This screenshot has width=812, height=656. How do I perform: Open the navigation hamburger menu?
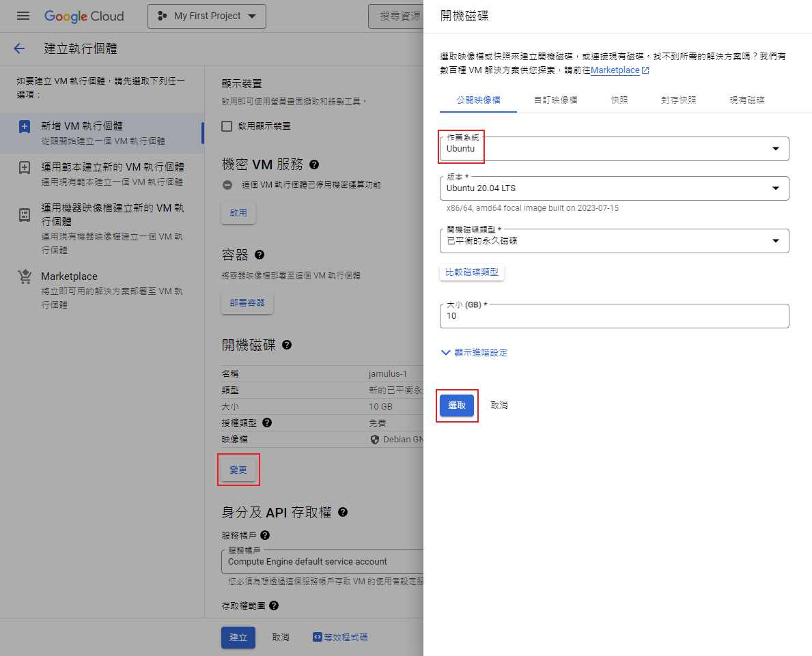click(x=23, y=16)
